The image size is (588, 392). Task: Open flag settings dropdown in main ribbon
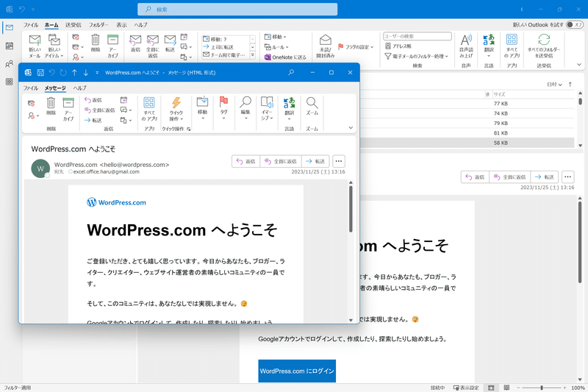tap(356, 47)
